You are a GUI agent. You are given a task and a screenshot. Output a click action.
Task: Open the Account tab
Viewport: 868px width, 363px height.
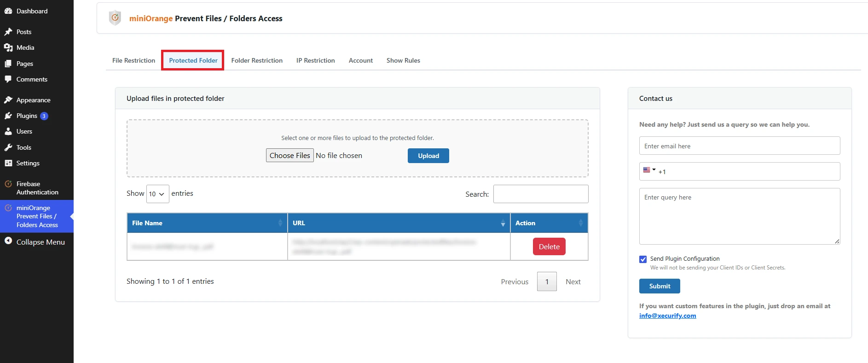pos(361,60)
